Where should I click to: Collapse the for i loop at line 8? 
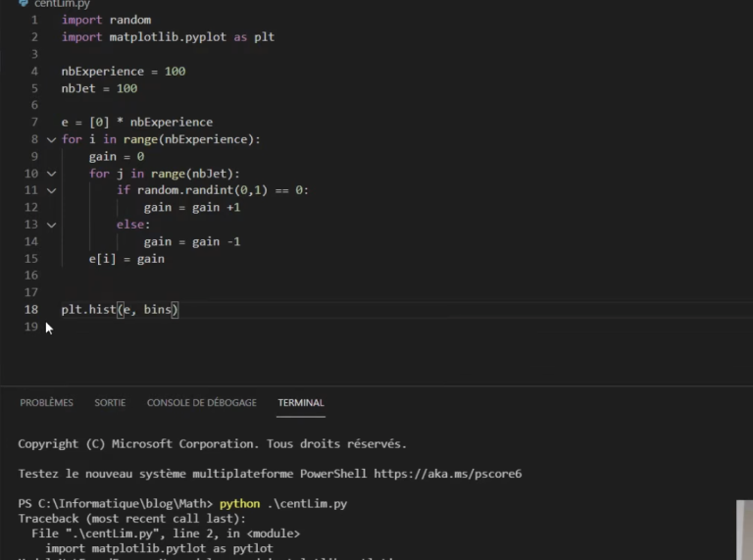pyautogui.click(x=52, y=139)
